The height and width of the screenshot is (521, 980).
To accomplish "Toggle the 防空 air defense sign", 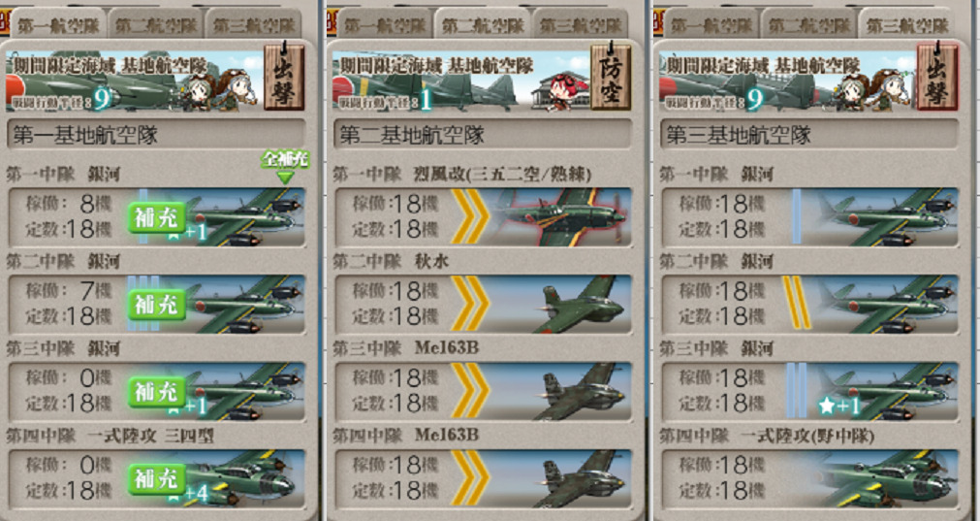I will coord(611,77).
